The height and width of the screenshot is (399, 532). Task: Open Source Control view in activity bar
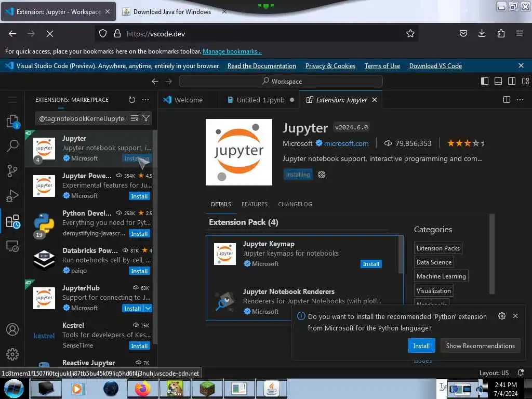(12, 170)
